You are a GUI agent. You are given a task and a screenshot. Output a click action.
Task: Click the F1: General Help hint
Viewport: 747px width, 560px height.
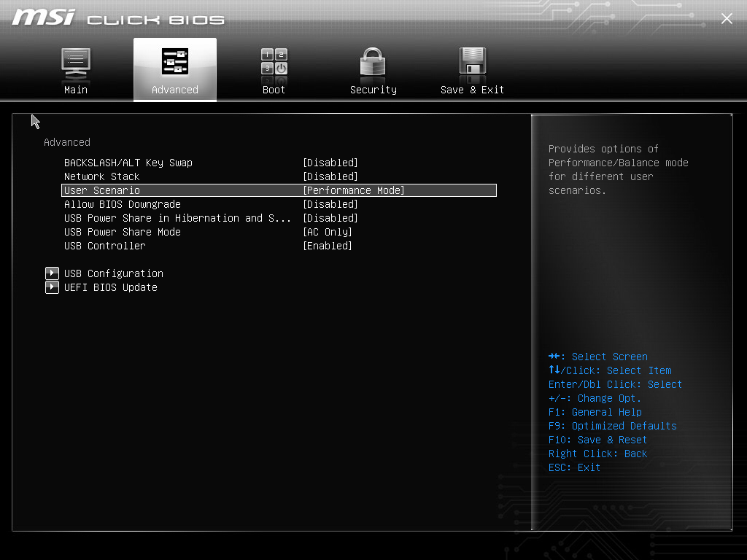coord(595,412)
